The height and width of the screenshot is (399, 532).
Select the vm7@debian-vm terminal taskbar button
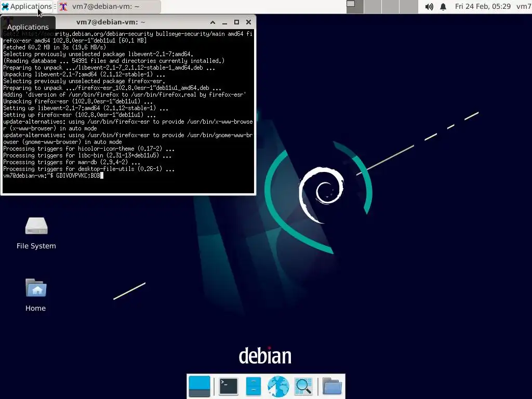[x=109, y=6]
